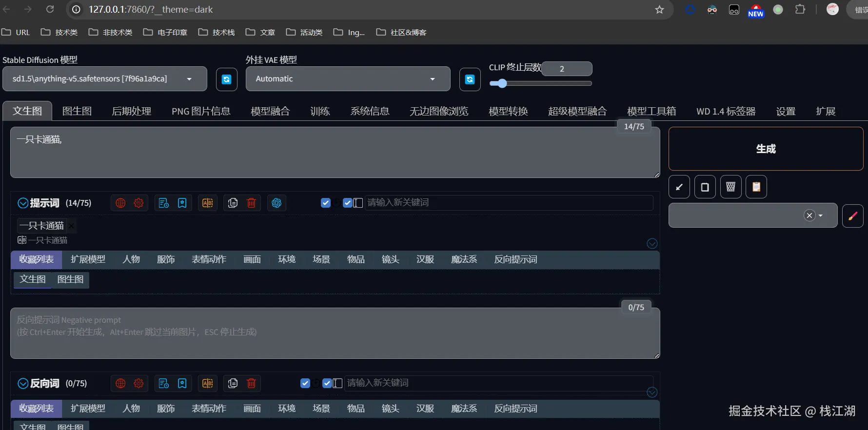Image resolution: width=868 pixels, height=430 pixels.
Task: Open the browser extensions puzzle icon
Action: (x=800, y=9)
